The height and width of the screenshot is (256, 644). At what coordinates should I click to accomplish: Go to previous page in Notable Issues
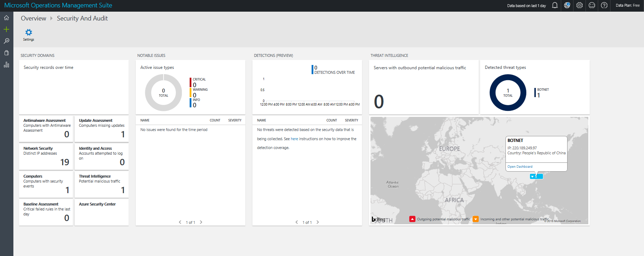(180, 222)
